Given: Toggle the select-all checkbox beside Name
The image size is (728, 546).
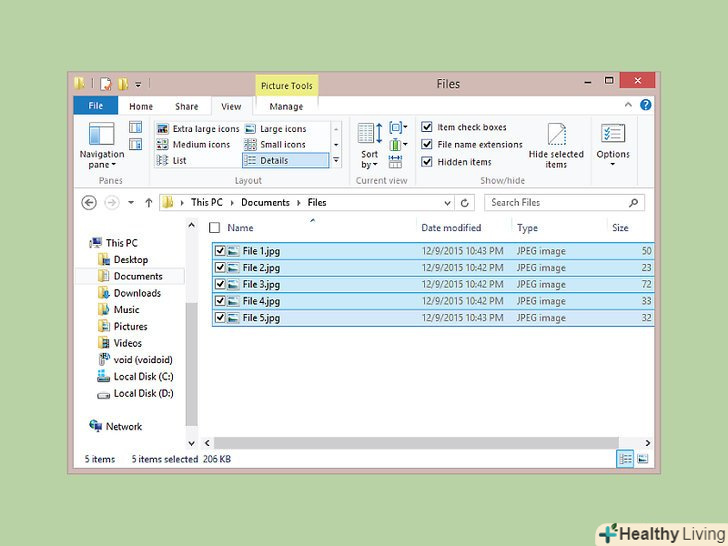Looking at the screenshot, I should click(x=214, y=228).
